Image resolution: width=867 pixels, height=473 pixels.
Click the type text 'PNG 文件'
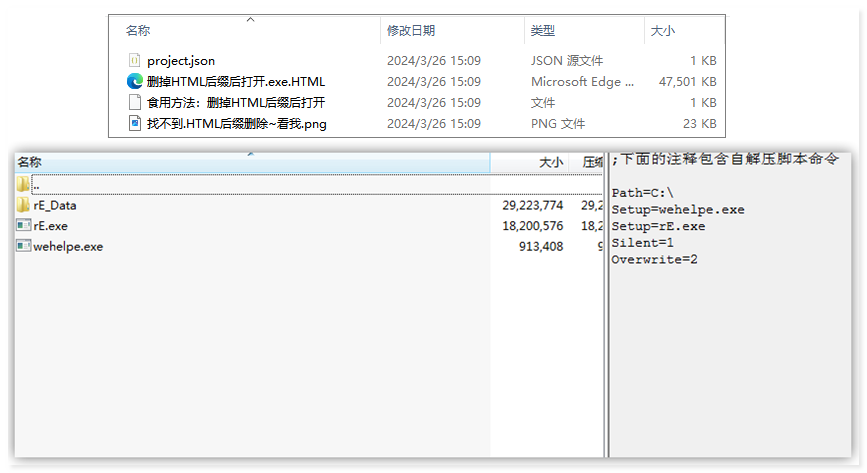[558, 123]
